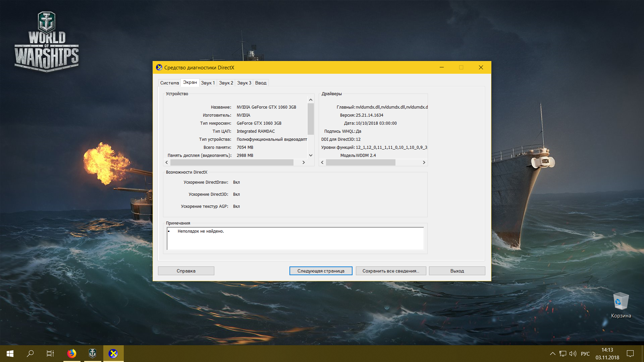
Task: Click drivers panel right scroll arrow
Action: [424, 163]
